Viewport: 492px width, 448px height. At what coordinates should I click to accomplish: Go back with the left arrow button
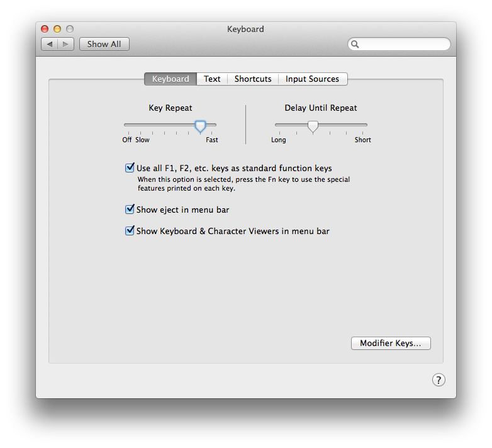(50, 44)
